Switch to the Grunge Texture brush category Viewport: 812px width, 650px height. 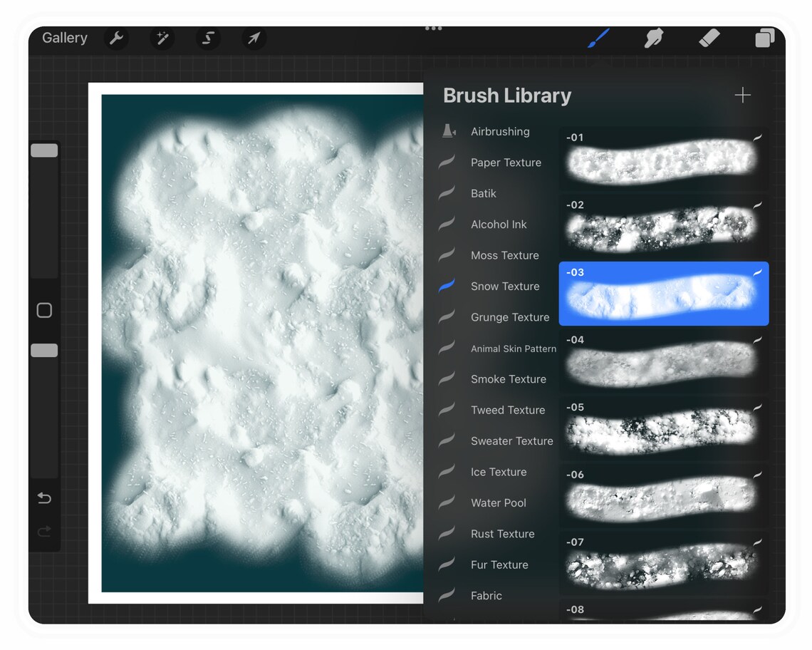click(510, 317)
